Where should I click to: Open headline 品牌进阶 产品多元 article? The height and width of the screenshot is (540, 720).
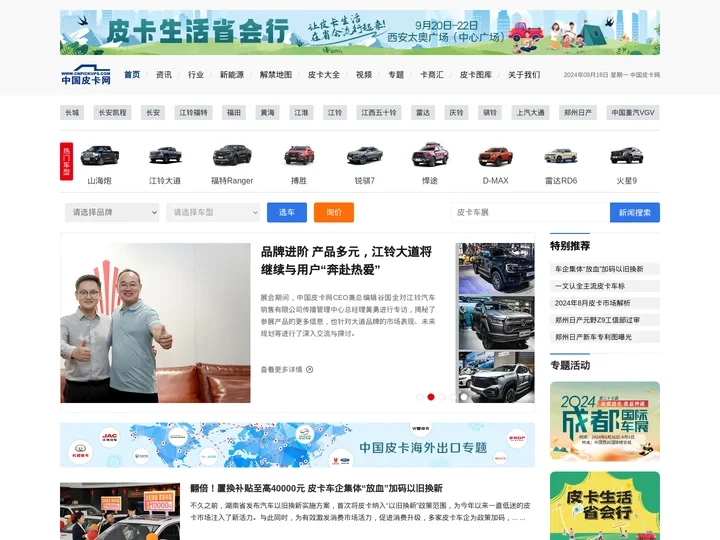tap(346, 260)
